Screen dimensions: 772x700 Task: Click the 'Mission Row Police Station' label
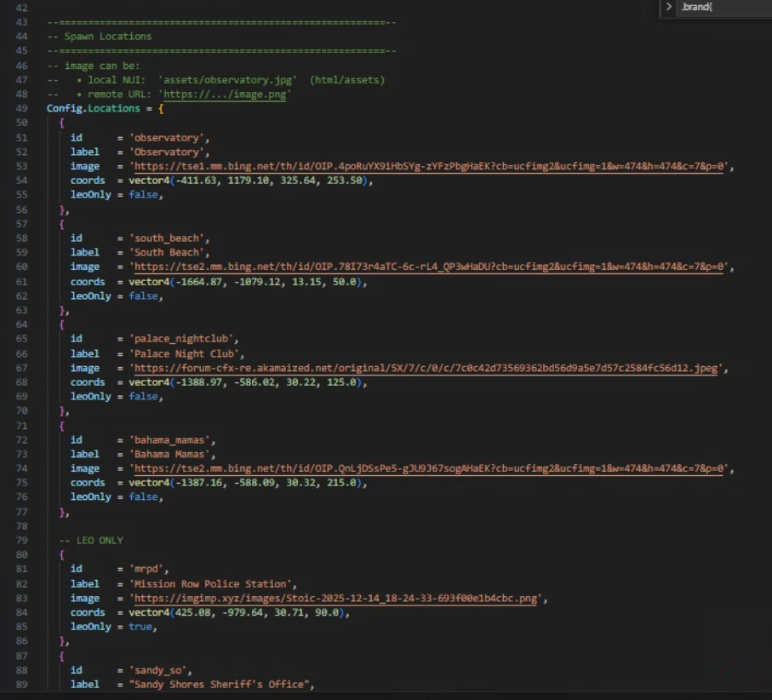(x=210, y=584)
